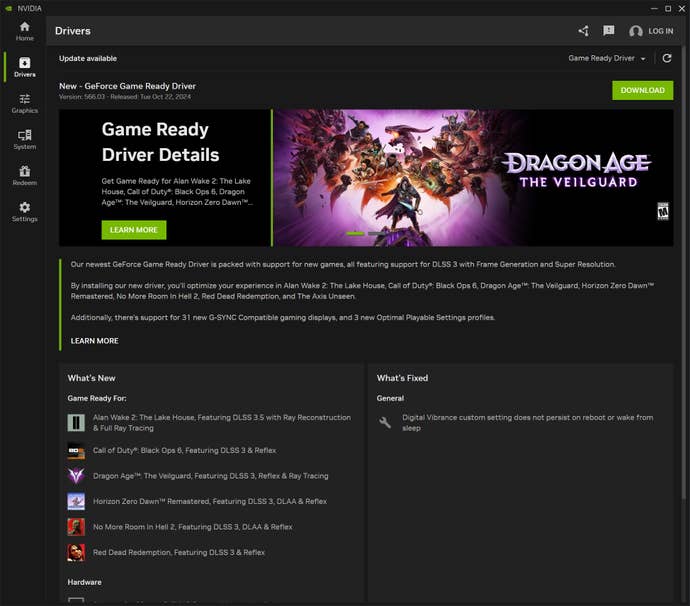Click the Call of Duty Black Ops 6 icon
The width and height of the screenshot is (690, 606).
coord(76,451)
